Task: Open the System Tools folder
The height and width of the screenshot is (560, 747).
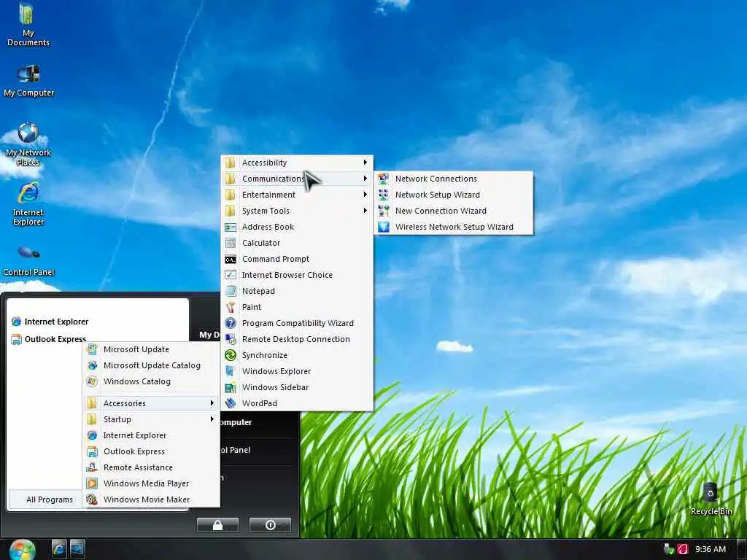Action: pos(297,211)
